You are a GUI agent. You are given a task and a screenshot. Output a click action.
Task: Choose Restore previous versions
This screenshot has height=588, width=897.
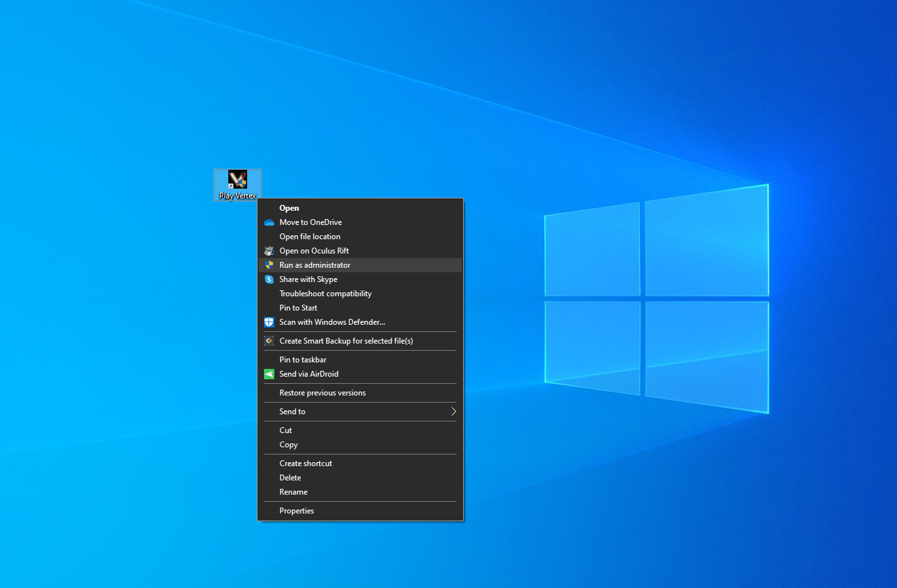[x=322, y=393]
